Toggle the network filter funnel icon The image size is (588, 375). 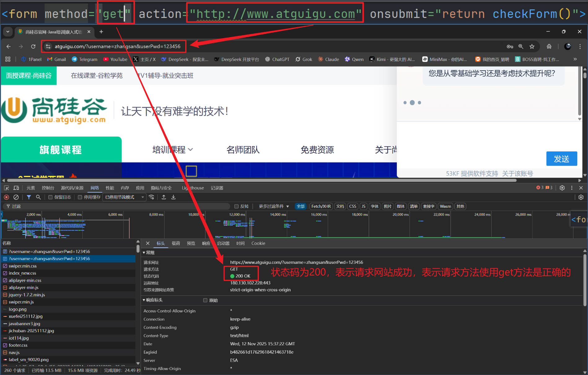click(29, 197)
